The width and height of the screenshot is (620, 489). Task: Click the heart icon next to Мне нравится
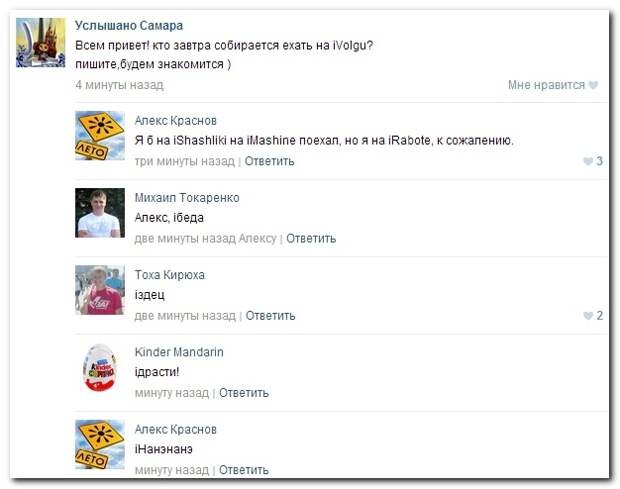(593, 85)
